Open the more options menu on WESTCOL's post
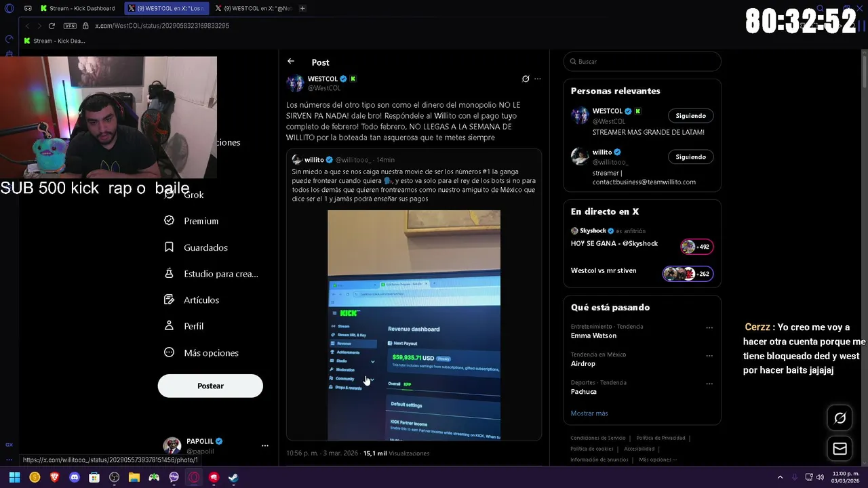 point(537,79)
